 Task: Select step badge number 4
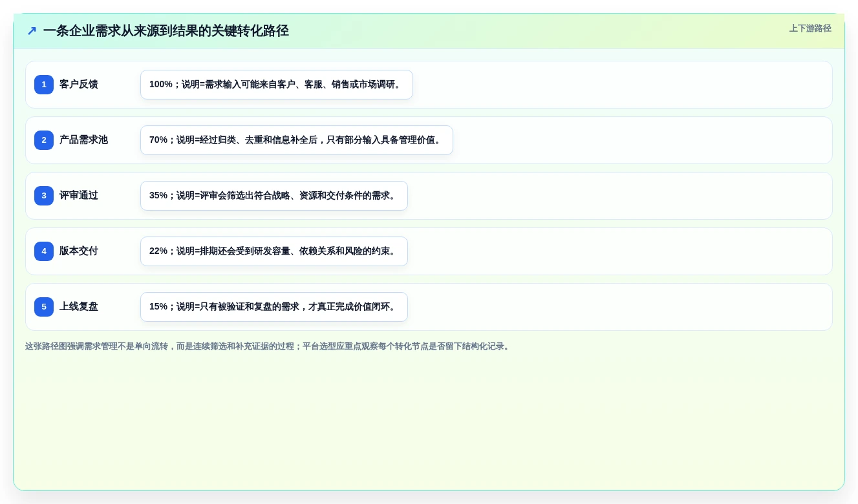(44, 251)
